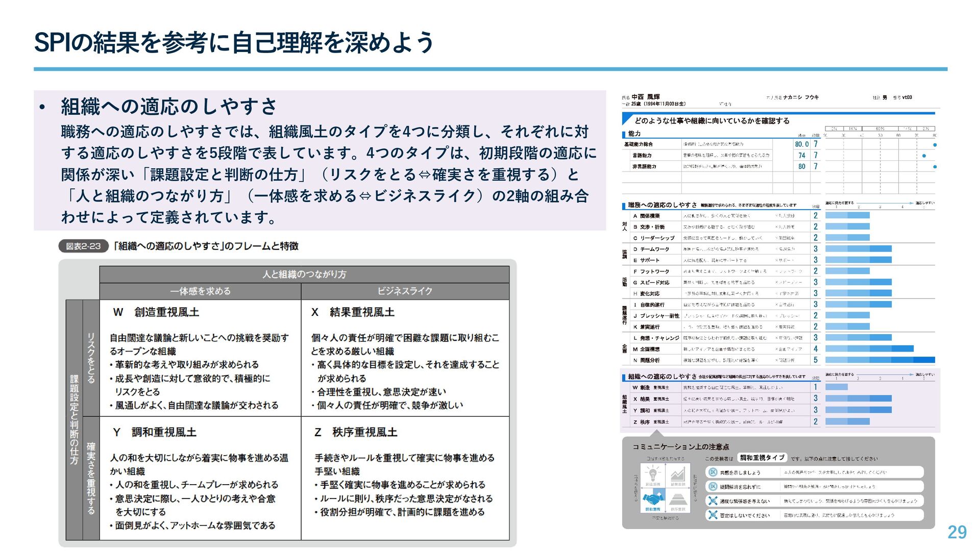Click NG badge beside 過度な緊張感を与えない
Image resolution: width=980 pixels, height=551 pixels.
click(x=713, y=501)
